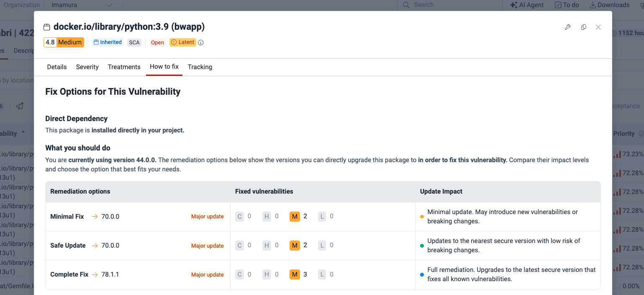Screen dimensions: 644x295
Task: Select the Minimal Fix 70.0.0 row
Action: [323, 217]
